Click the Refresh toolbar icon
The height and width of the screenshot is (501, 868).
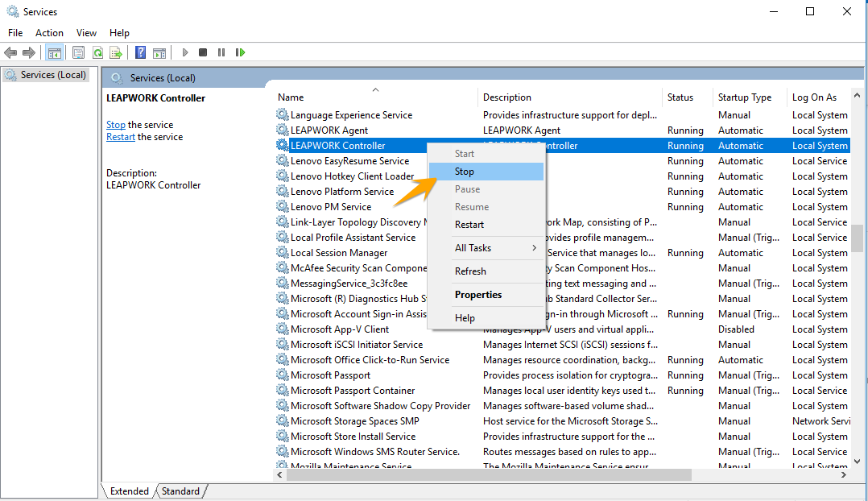(x=97, y=52)
